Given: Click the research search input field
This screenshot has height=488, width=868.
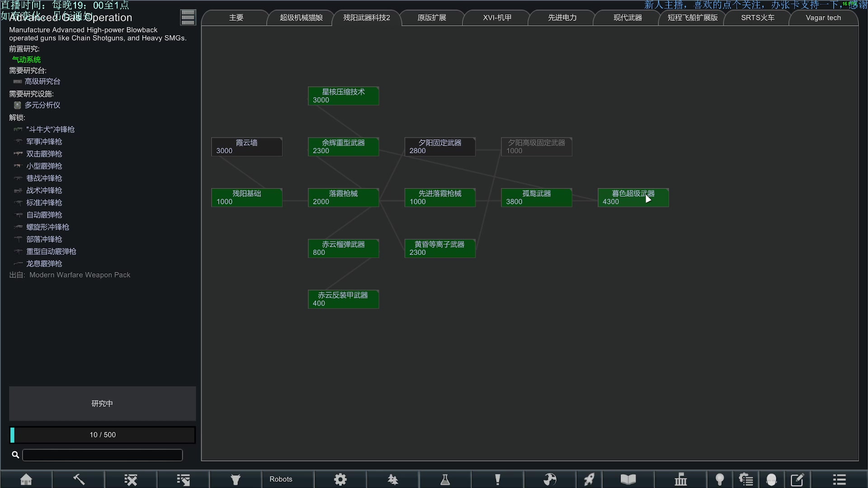Looking at the screenshot, I should 103,455.
